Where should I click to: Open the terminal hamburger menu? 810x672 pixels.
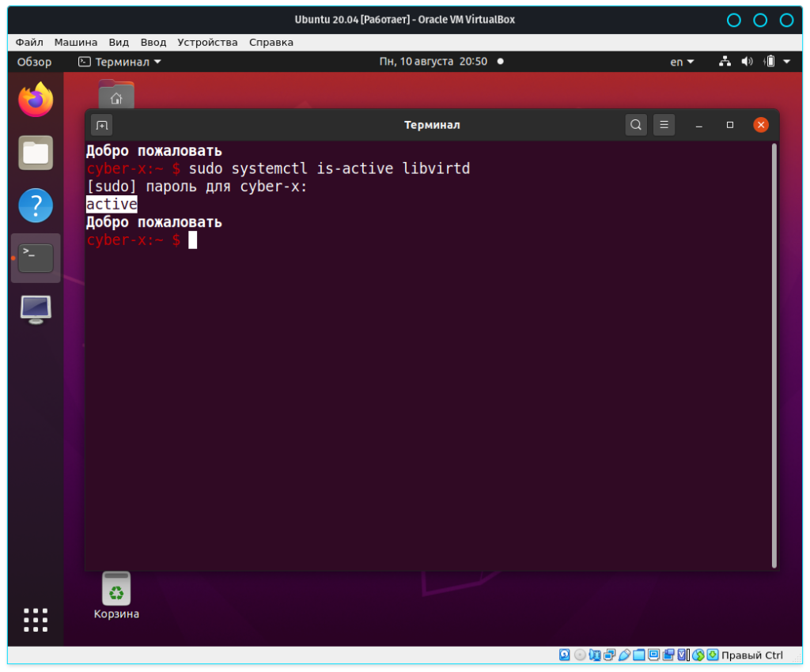point(664,125)
